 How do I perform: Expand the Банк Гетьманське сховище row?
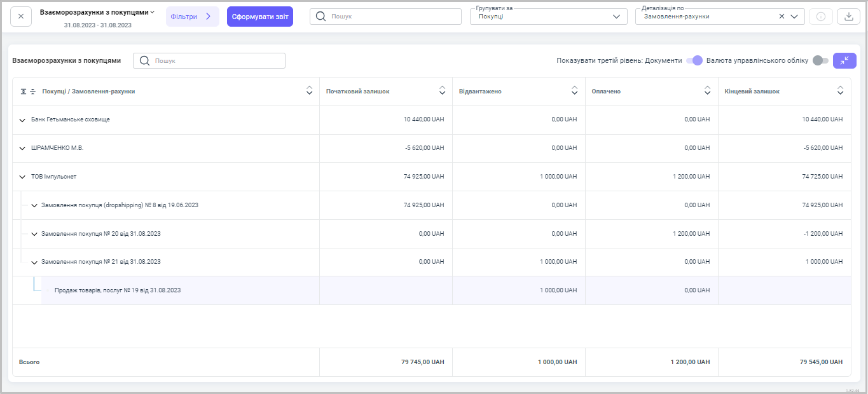pyautogui.click(x=22, y=120)
